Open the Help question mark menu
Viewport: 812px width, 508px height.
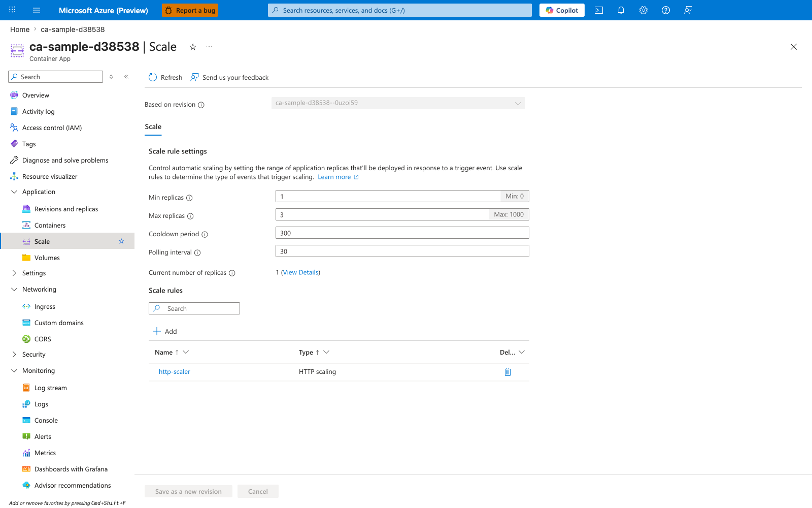pos(666,10)
